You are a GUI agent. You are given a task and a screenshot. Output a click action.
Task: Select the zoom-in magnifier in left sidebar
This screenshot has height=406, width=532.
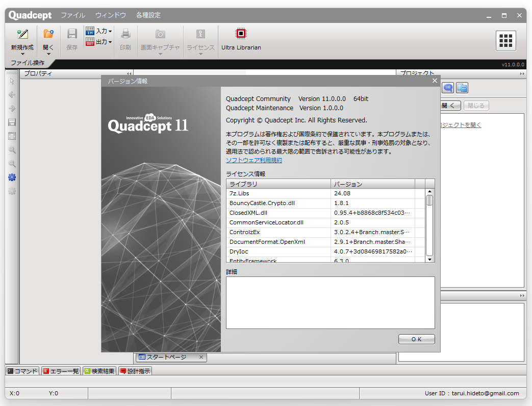(11, 149)
